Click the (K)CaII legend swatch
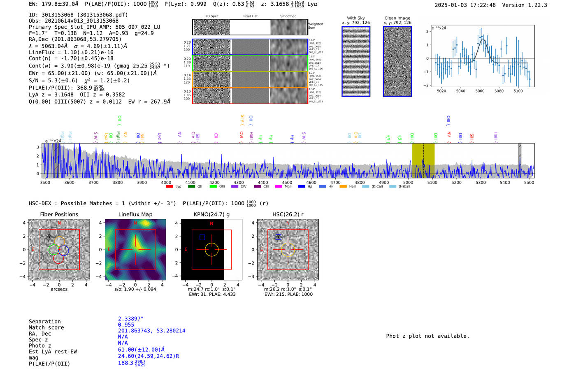576x392 pixels. 365,187
